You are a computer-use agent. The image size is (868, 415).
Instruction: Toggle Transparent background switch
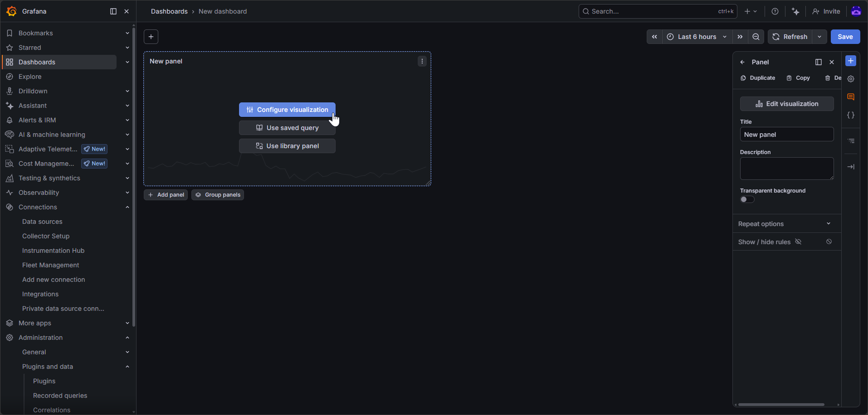tap(747, 199)
